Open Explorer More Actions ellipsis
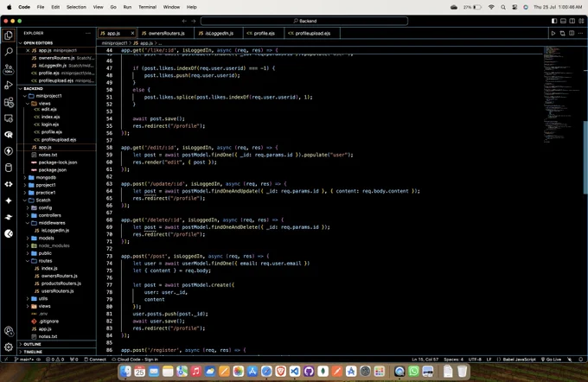Image resolution: width=588 pixels, height=382 pixels. pos(88,33)
